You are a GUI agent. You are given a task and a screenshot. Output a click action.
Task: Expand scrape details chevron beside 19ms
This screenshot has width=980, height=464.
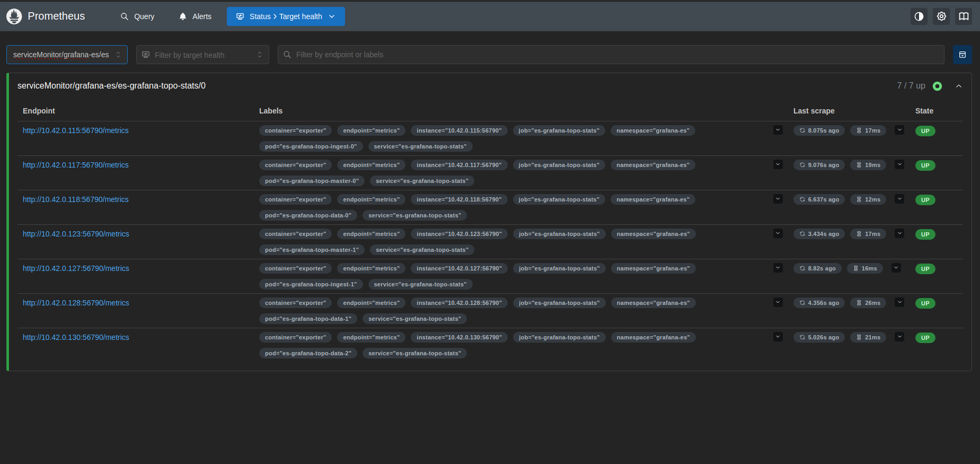tap(899, 164)
